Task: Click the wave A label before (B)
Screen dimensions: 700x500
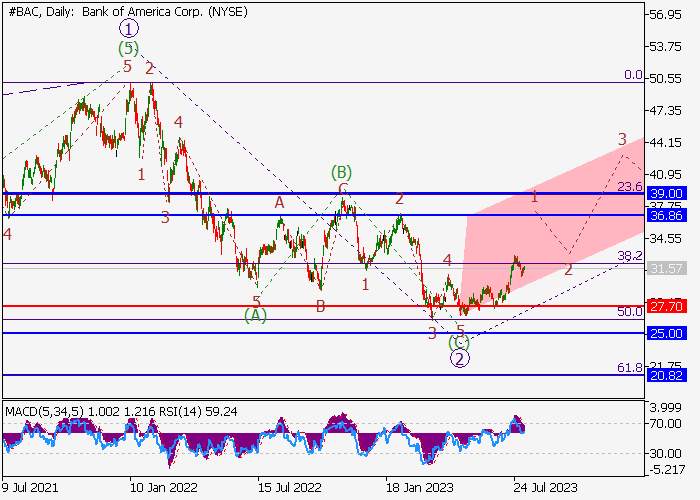Action: (279, 203)
